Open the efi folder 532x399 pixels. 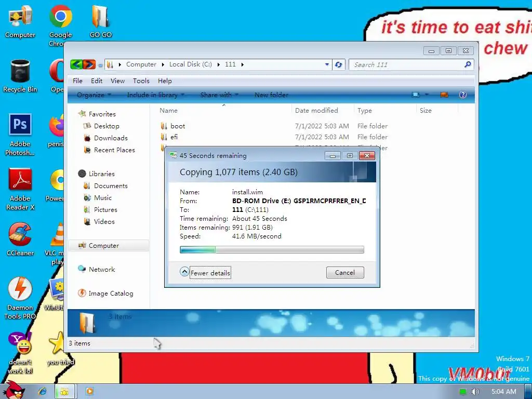coord(174,137)
